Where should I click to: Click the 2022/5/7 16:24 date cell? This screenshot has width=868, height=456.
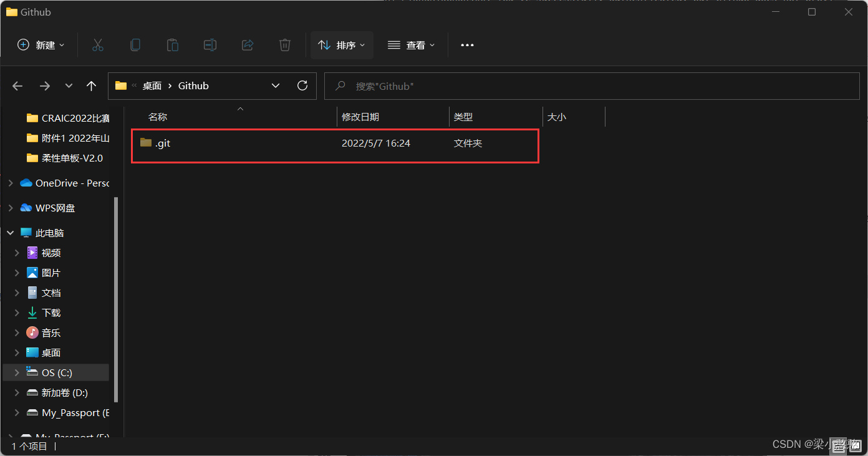click(x=376, y=143)
